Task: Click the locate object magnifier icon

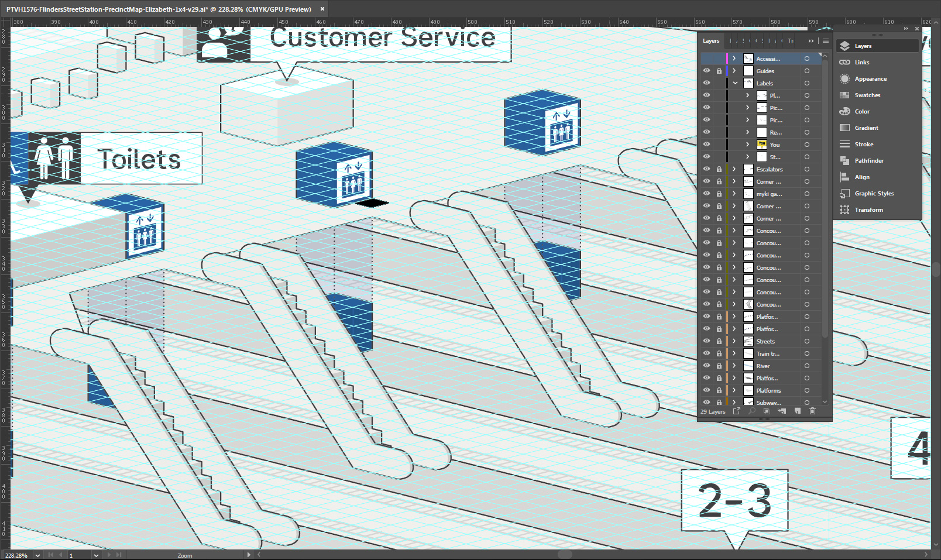Action: click(x=751, y=411)
